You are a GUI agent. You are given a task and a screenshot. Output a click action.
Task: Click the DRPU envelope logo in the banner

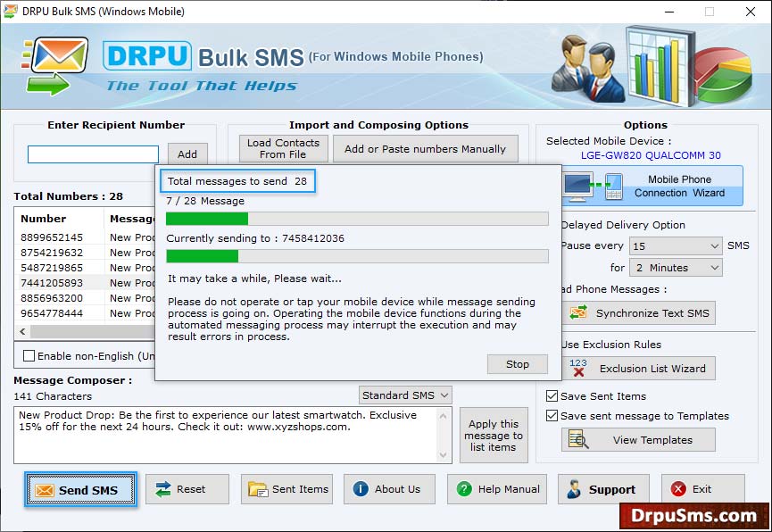click(x=55, y=65)
